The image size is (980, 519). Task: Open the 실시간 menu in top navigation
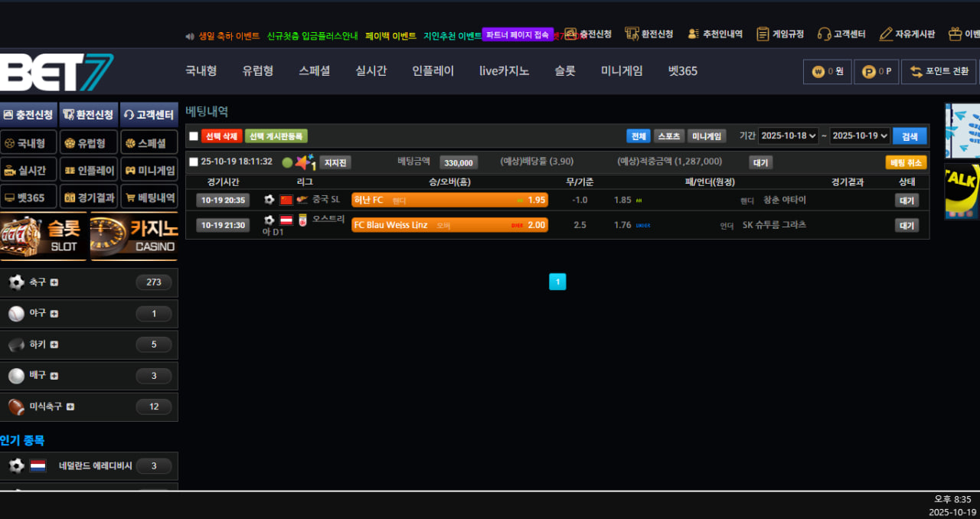(x=371, y=71)
